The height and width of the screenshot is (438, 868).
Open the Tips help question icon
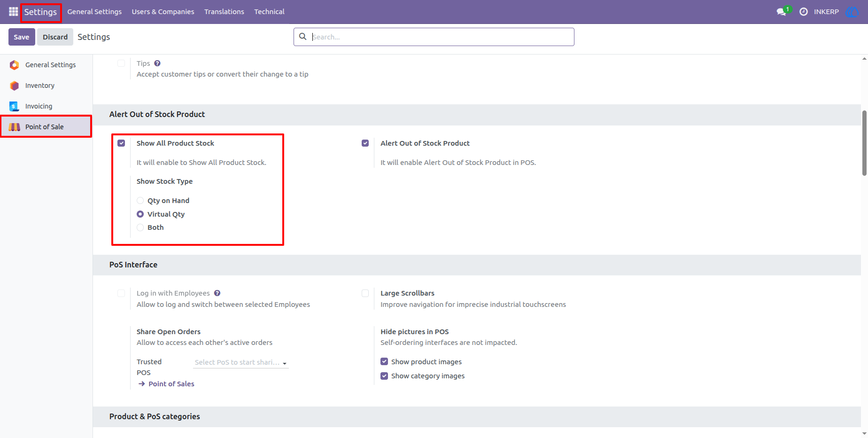pyautogui.click(x=157, y=63)
